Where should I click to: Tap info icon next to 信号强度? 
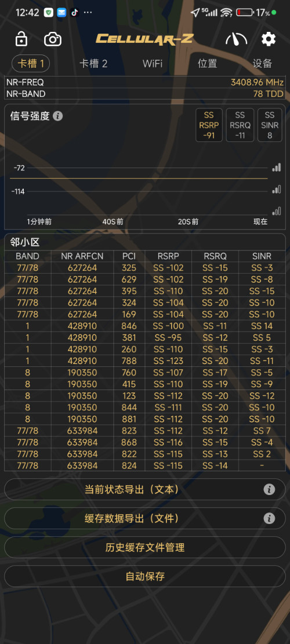tap(58, 117)
